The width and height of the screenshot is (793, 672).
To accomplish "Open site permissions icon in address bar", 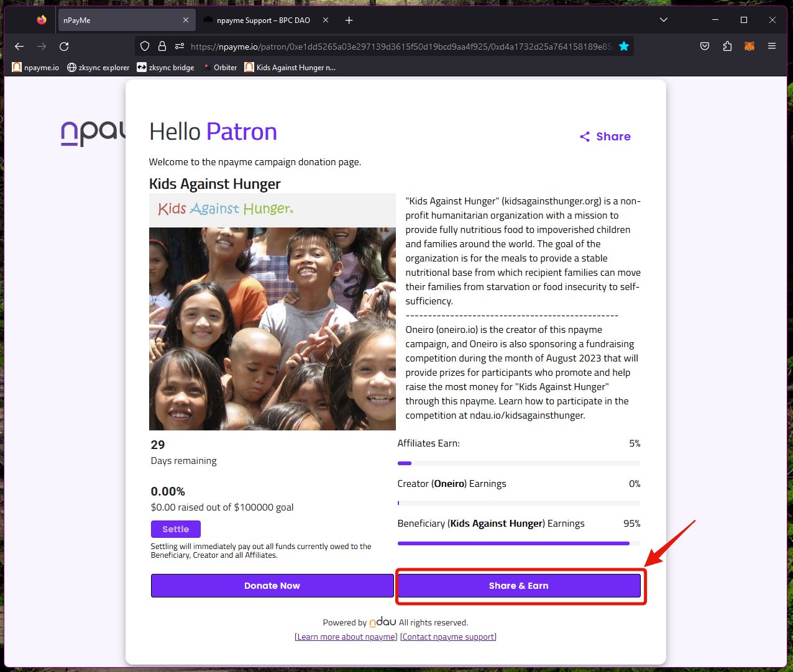I will click(x=180, y=46).
